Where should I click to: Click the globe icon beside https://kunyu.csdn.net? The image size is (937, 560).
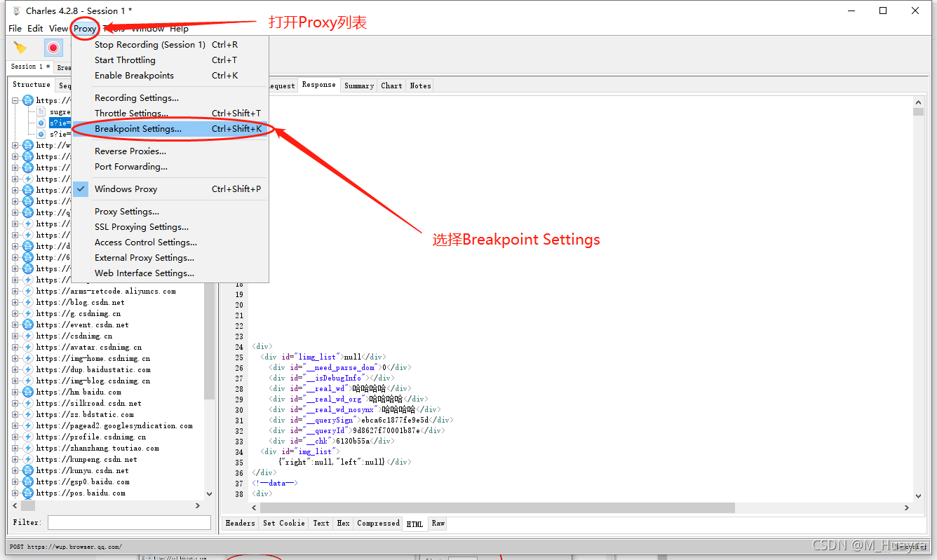(28, 470)
